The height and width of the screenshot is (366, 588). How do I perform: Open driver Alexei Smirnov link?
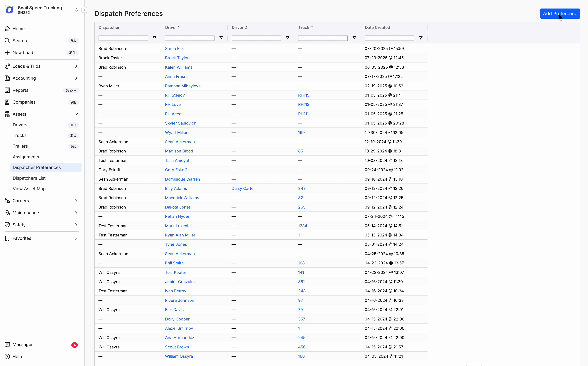pyautogui.click(x=179, y=328)
